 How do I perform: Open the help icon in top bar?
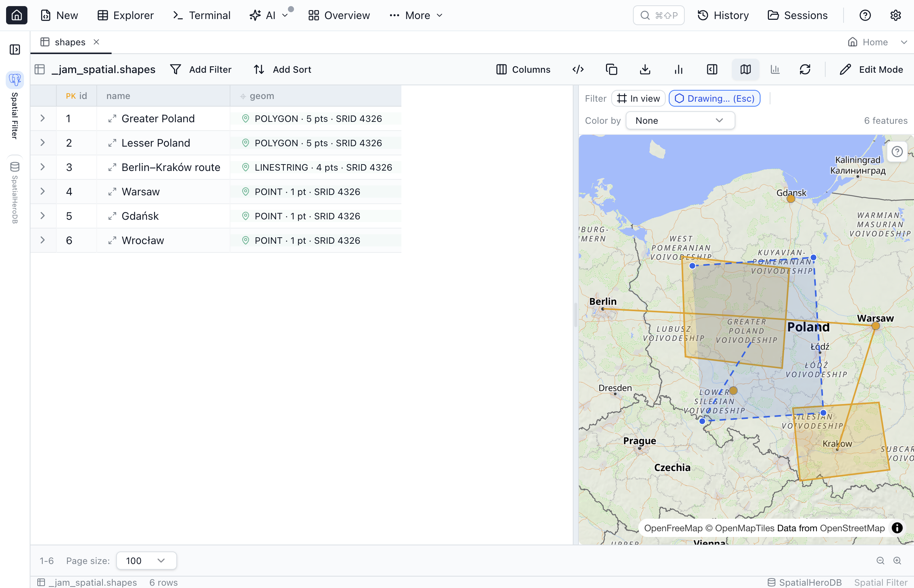(865, 15)
